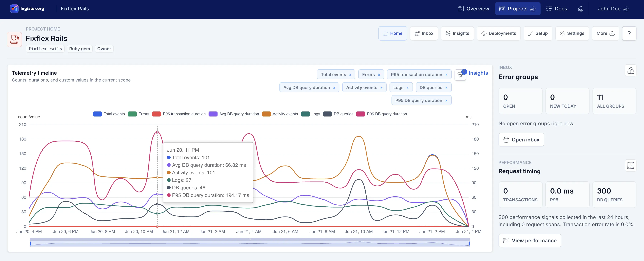Image resolution: width=644 pixels, height=261 pixels.
Task: Toggle Errors legend series
Action: [x=138, y=114]
